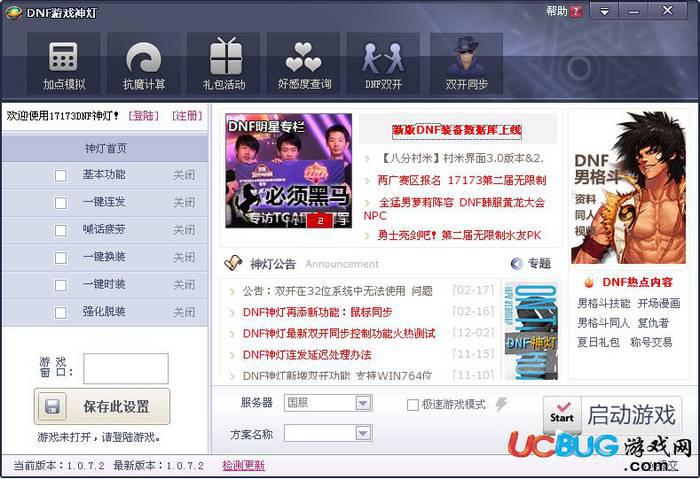
Task: Open announcement 最新双开同步控制功能火热测试
Action: (339, 333)
